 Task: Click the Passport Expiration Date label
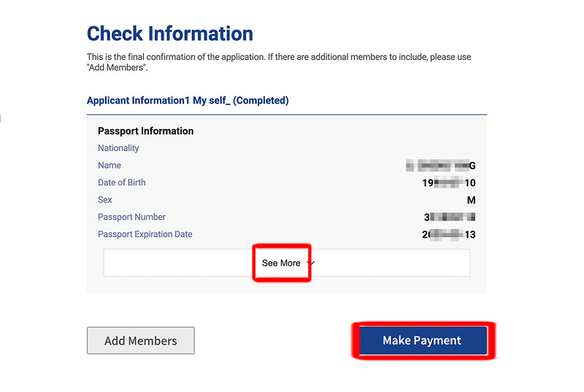(x=145, y=234)
